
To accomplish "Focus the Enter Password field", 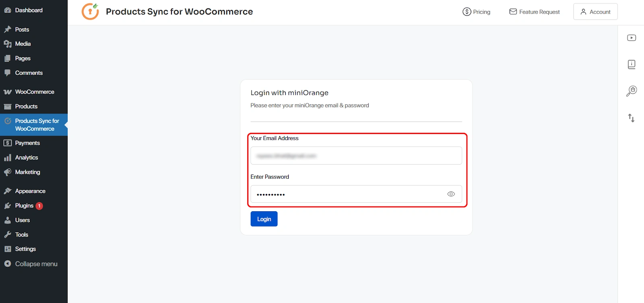I will pyautogui.click(x=356, y=194).
